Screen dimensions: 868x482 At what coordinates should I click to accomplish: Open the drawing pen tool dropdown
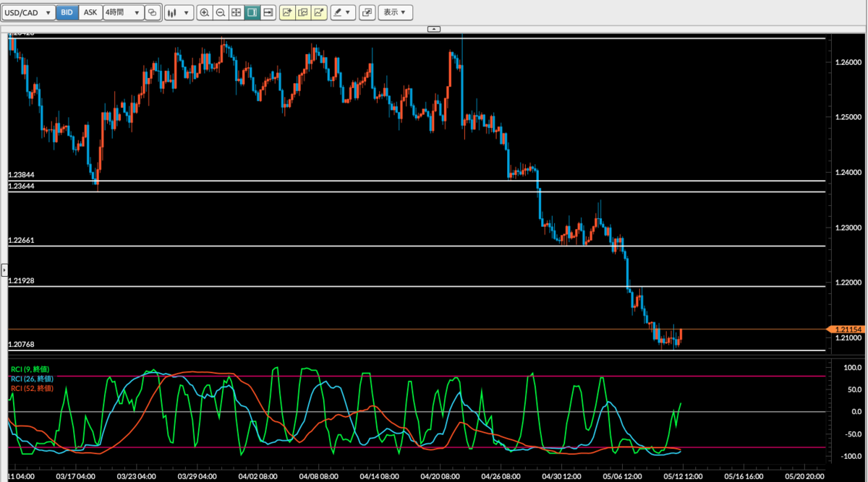[342, 12]
